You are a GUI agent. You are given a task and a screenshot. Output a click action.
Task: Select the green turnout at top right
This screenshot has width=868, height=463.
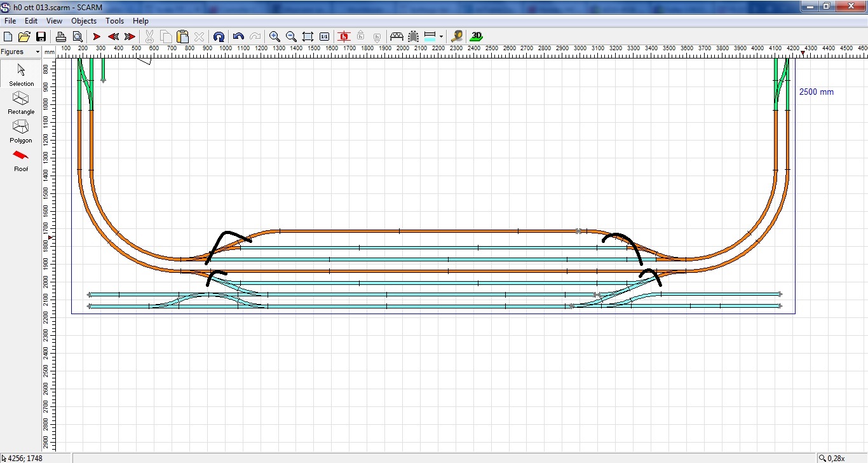coord(782,83)
